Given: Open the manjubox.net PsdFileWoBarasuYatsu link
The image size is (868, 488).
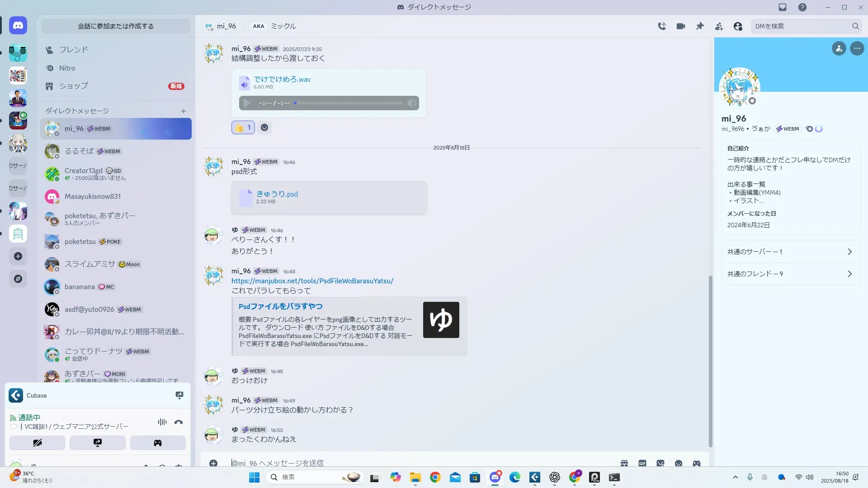Looking at the screenshot, I should [312, 281].
